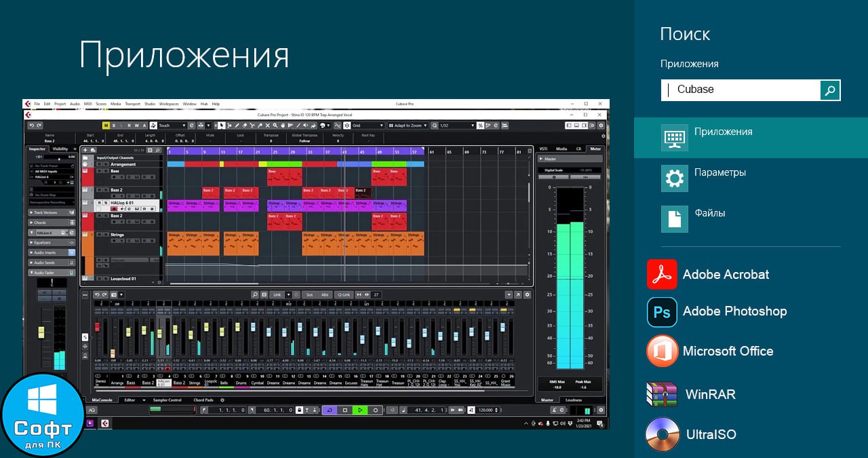Stop playback in the transport bar
The height and width of the screenshot is (458, 868).
pos(344,411)
